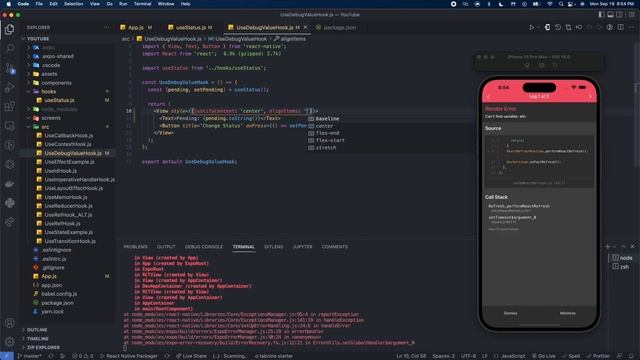Image resolution: width=640 pixels, height=360 pixels.
Task: Open the Explorer view in activity bar
Action: (x=9, y=29)
